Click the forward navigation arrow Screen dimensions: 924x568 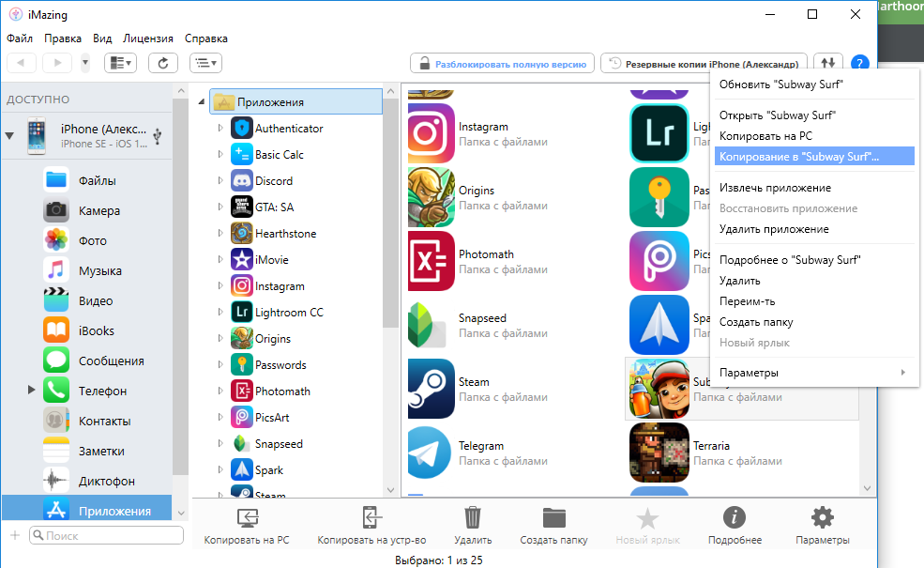click(x=57, y=63)
